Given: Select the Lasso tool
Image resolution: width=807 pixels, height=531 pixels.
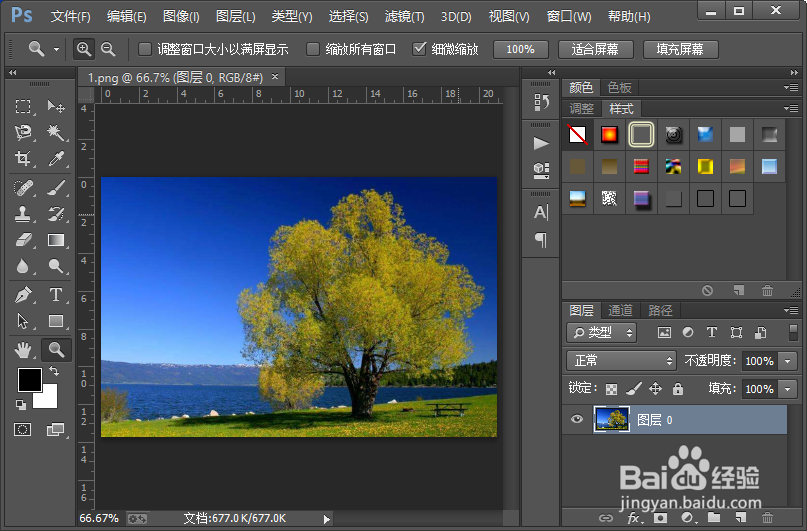Looking at the screenshot, I should pyautogui.click(x=23, y=132).
